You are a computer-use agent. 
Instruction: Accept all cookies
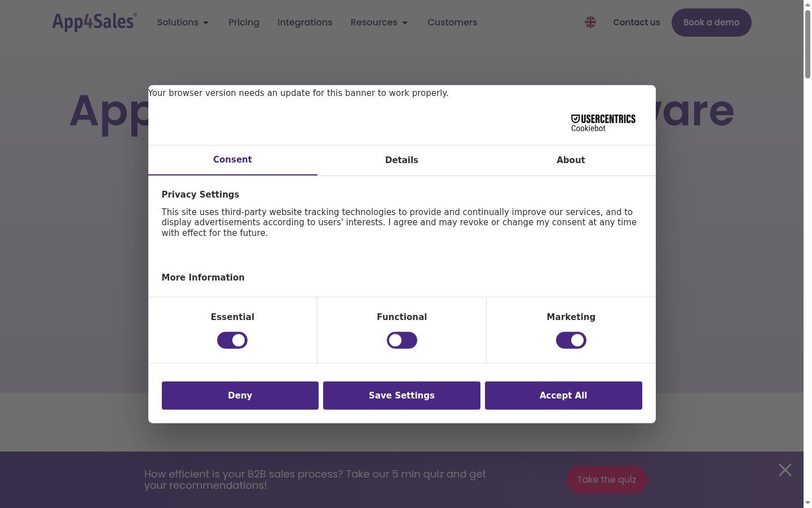click(563, 396)
